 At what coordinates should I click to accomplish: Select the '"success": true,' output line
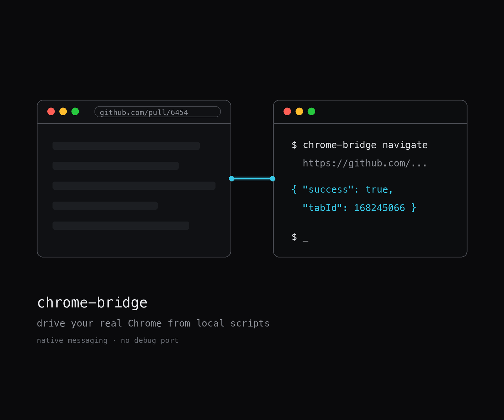click(x=342, y=189)
